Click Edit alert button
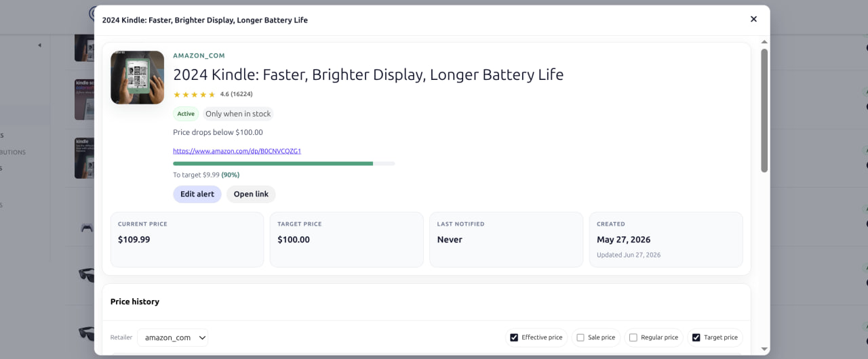The width and height of the screenshot is (868, 359). 197,194
